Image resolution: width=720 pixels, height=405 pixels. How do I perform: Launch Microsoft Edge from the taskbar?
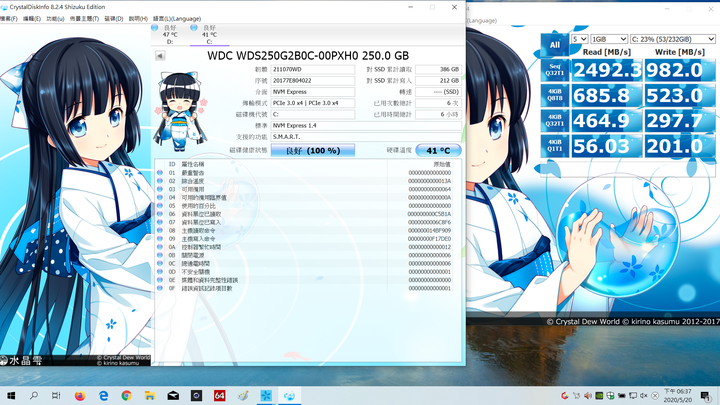coord(103,395)
